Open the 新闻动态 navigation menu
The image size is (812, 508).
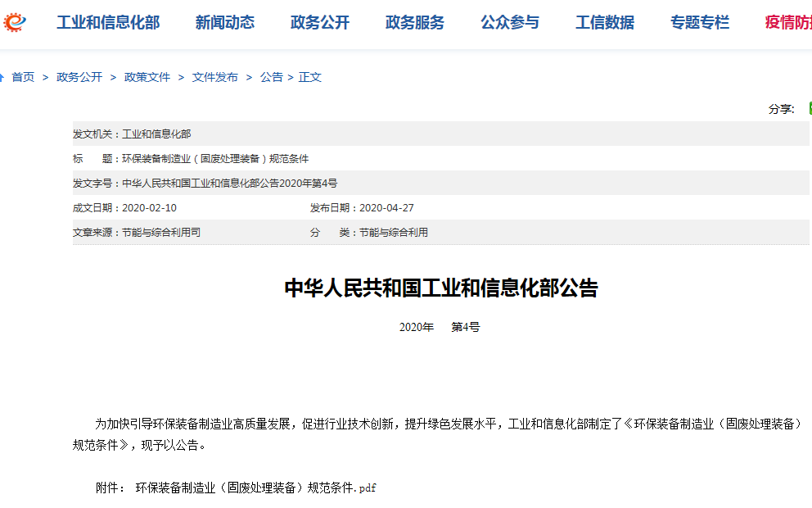coord(225,23)
